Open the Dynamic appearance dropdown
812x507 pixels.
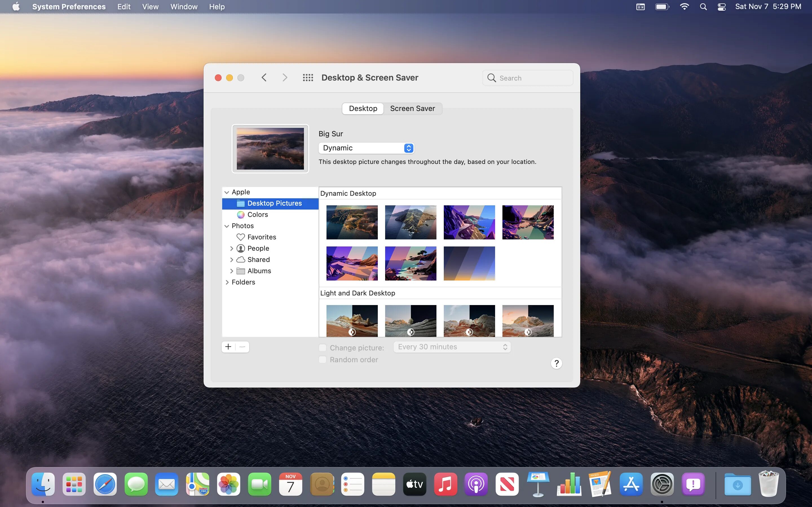(x=366, y=148)
